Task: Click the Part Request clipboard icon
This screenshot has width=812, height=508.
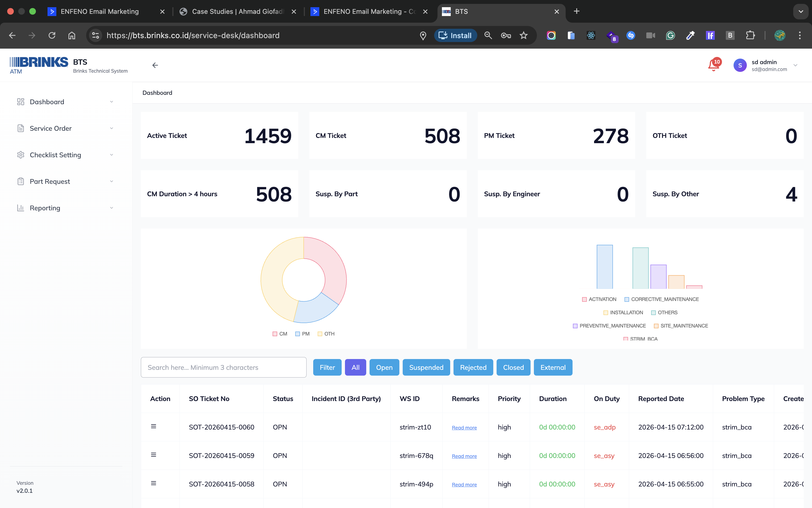Action: 20,181
